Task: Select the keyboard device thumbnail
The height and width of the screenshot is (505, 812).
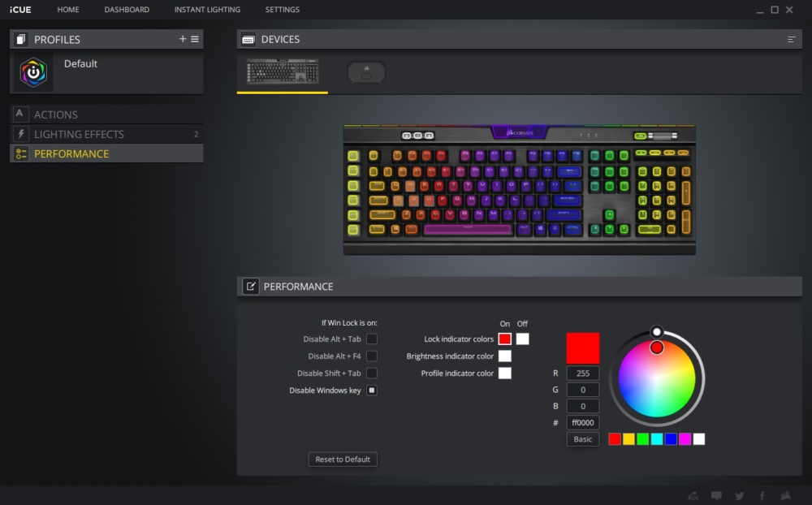Action: [283, 71]
